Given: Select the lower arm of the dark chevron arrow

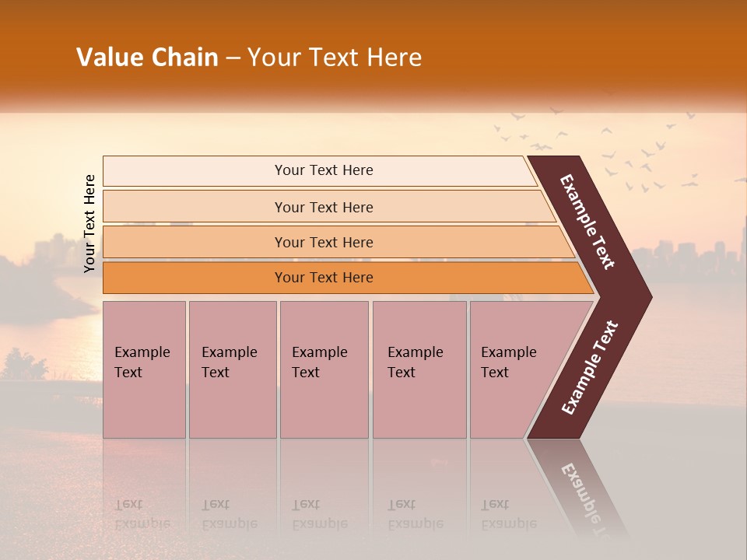Looking at the screenshot, I should (x=590, y=368).
